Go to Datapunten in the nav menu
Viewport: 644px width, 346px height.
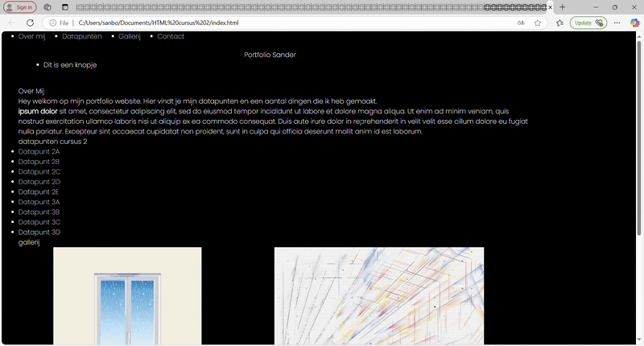click(x=81, y=36)
